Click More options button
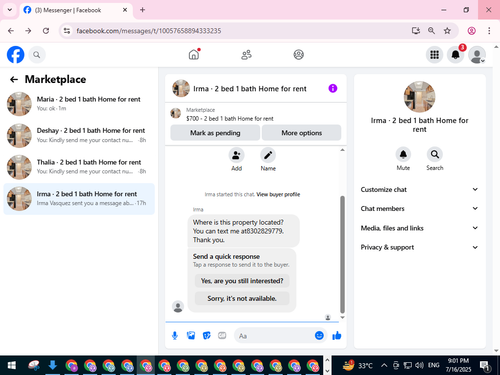 click(x=301, y=133)
